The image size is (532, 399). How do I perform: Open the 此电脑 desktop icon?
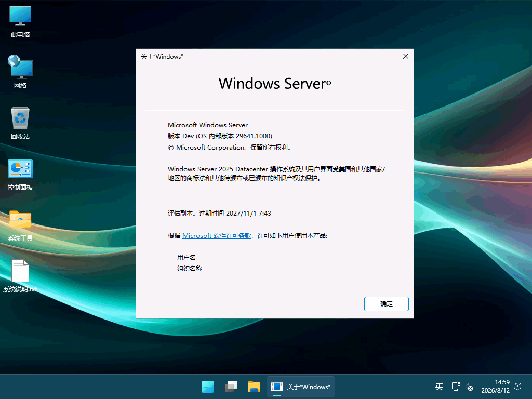(x=20, y=22)
